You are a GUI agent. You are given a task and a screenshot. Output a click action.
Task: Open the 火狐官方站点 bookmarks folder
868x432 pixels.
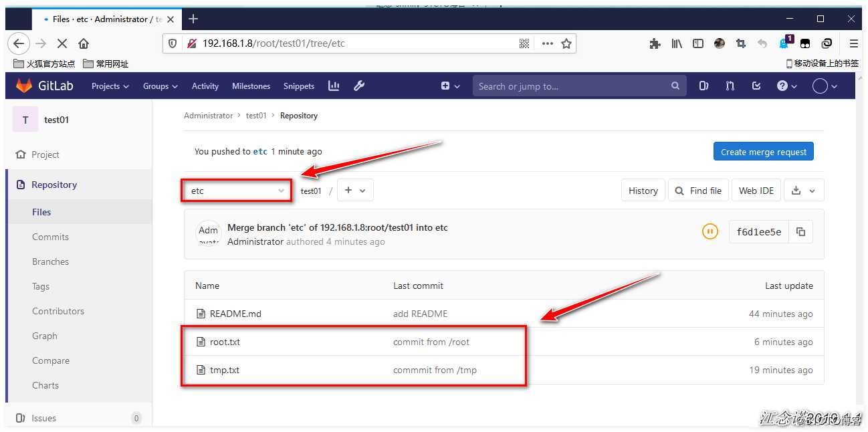[44, 64]
